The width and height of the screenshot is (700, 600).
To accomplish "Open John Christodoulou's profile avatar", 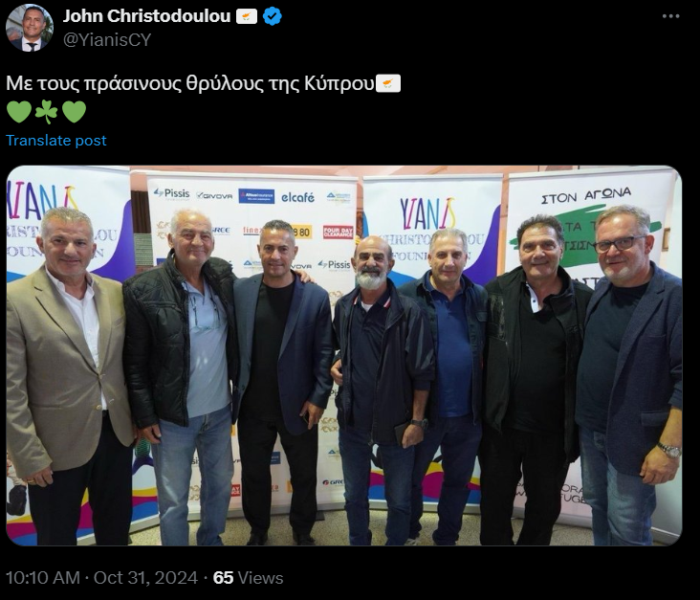I will 30,28.
